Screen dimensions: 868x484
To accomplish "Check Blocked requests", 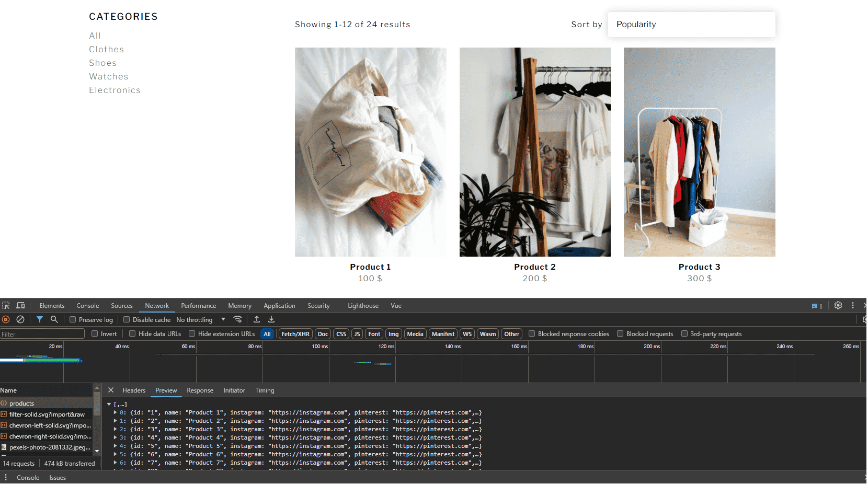I will 620,333.
